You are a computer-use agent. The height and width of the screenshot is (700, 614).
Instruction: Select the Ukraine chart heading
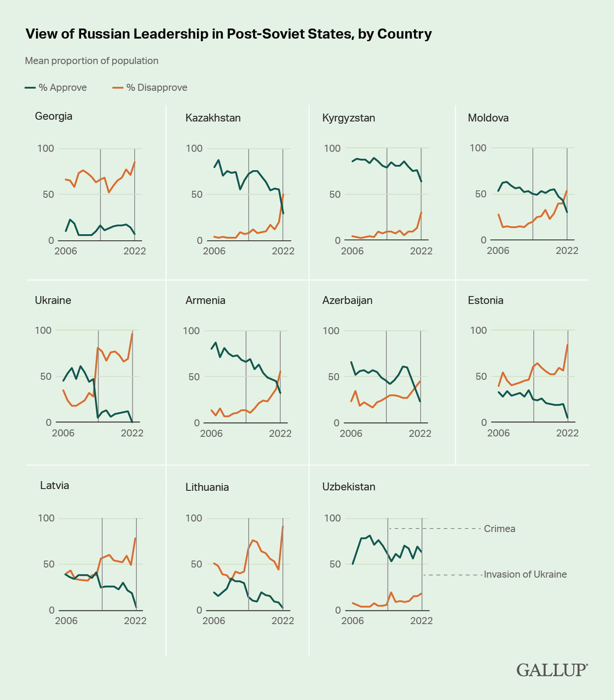tap(53, 300)
